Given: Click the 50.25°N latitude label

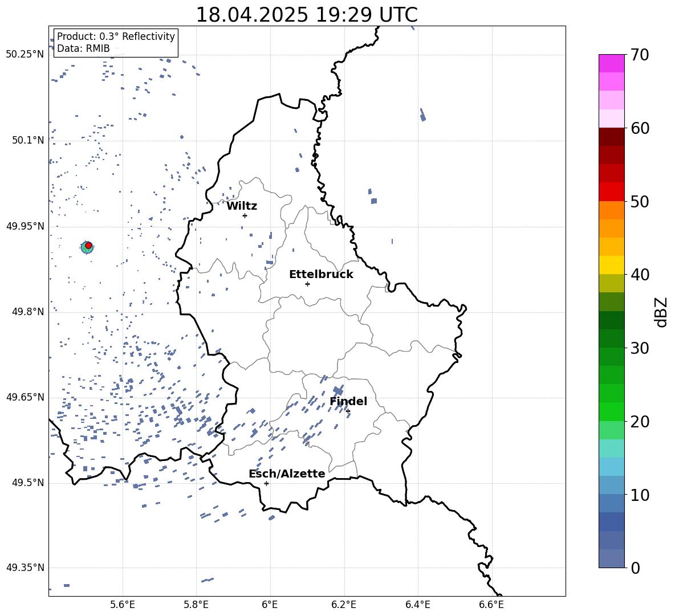Looking at the screenshot, I should coord(25,55).
